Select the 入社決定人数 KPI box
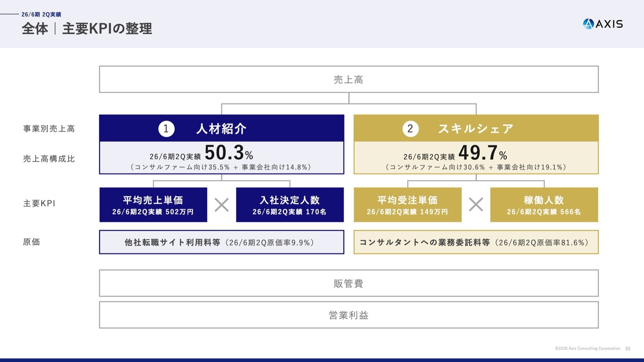 point(290,205)
